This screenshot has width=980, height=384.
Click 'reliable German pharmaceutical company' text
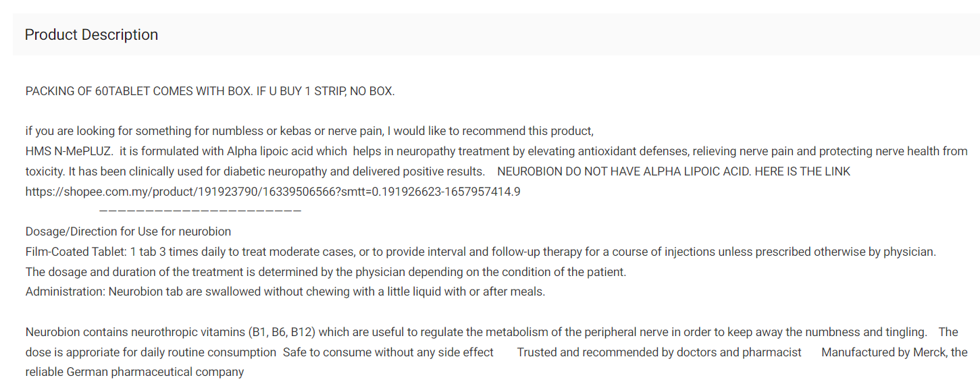(134, 372)
